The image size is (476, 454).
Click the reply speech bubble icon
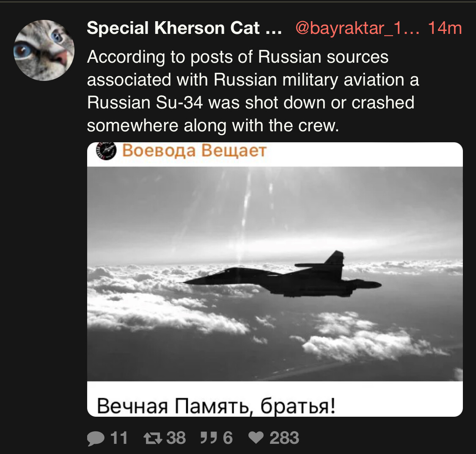pyautogui.click(x=95, y=438)
